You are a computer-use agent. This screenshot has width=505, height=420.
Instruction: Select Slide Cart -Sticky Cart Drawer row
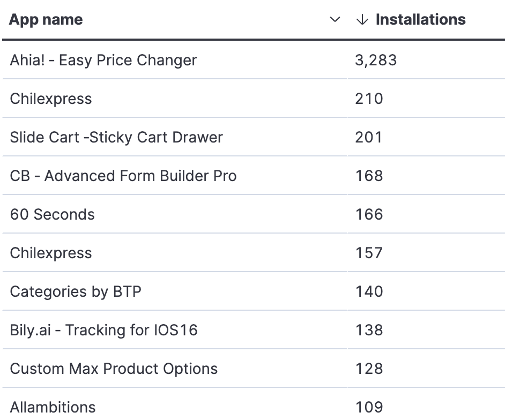116,137
